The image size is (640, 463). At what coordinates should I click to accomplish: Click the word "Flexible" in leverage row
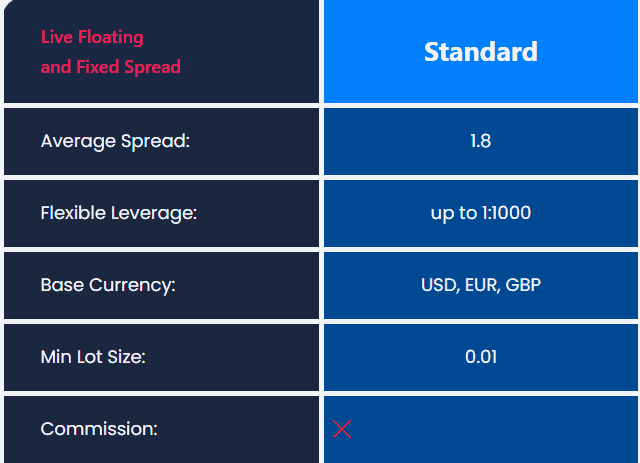click(x=74, y=213)
